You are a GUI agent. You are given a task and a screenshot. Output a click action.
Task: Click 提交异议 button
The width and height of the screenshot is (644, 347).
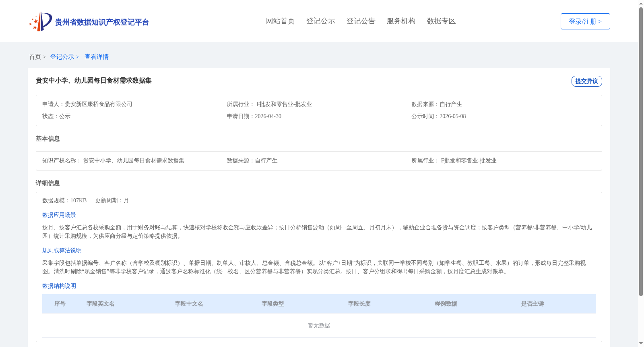586,81
